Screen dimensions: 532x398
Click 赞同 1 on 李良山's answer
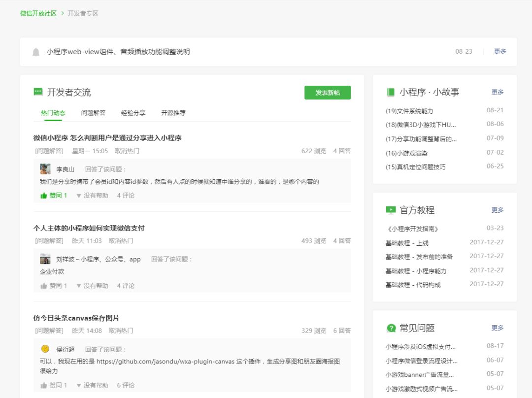click(58, 196)
